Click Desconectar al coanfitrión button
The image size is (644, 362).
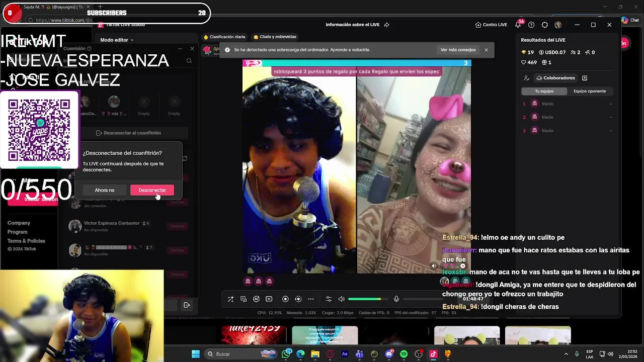tap(128, 133)
